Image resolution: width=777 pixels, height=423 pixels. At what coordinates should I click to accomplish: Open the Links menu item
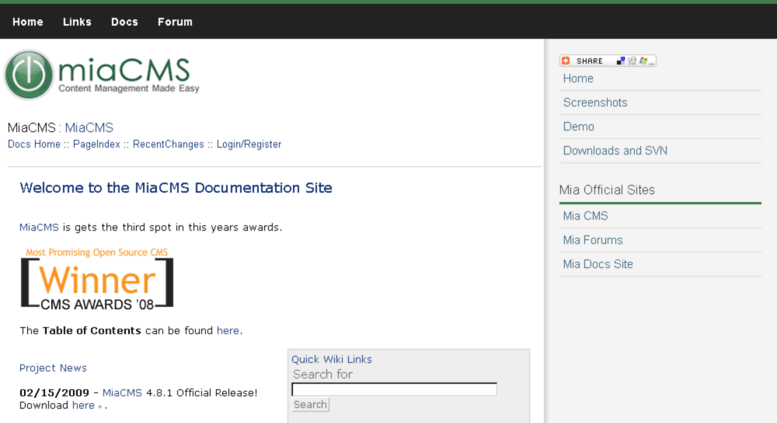77,22
